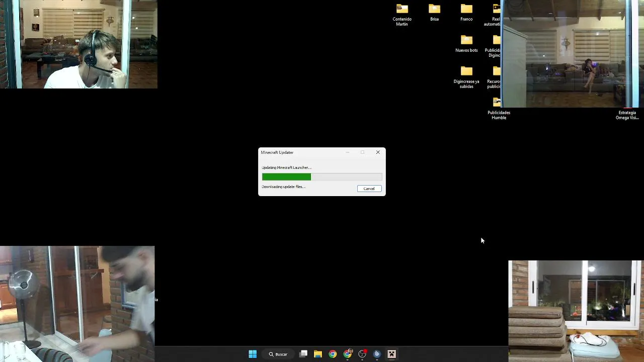644x362 pixels.
Task: Launch the first Google Chrome taskbar icon
Action: 333,354
